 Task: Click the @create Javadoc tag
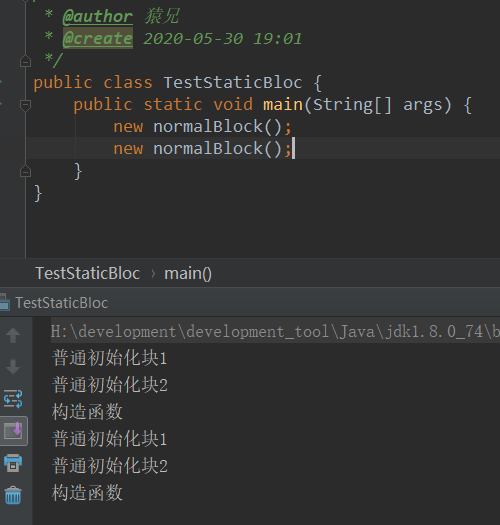[97, 39]
